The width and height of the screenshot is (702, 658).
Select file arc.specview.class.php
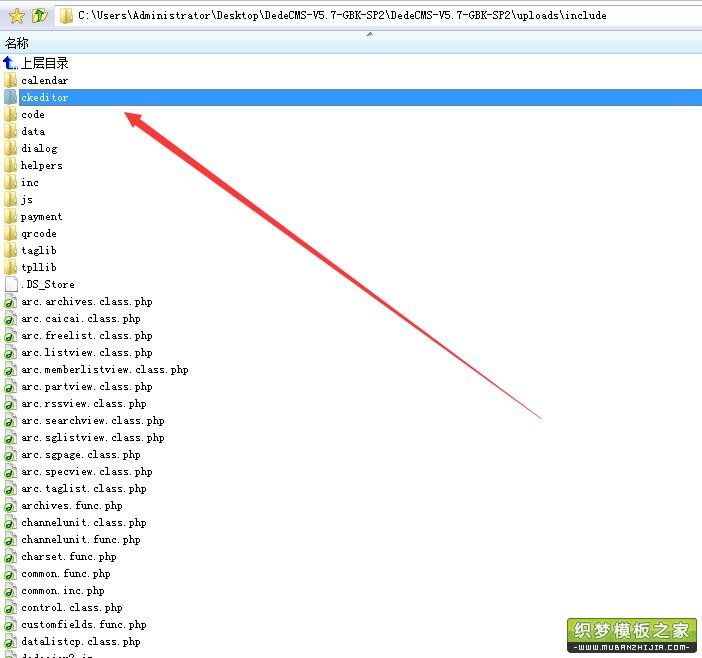point(86,472)
